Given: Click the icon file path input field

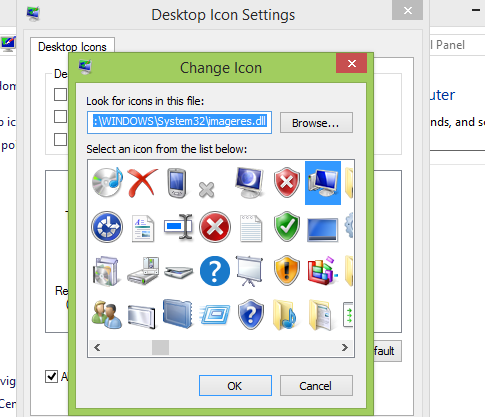Looking at the screenshot, I should (179, 122).
